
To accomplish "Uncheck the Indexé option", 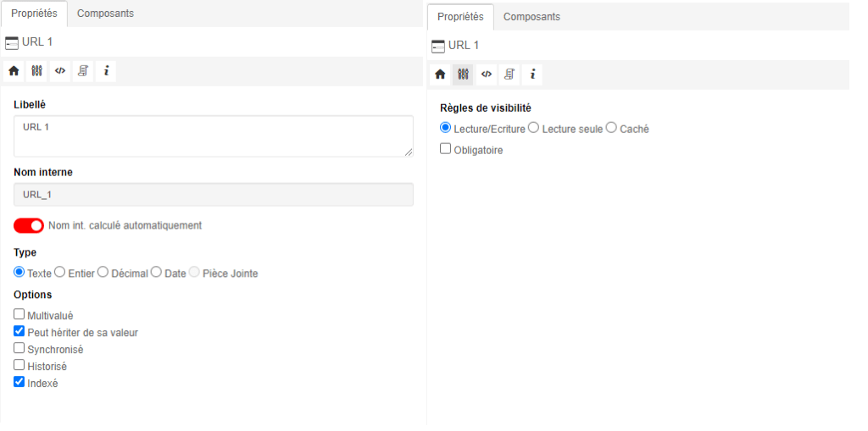I will [19, 382].
